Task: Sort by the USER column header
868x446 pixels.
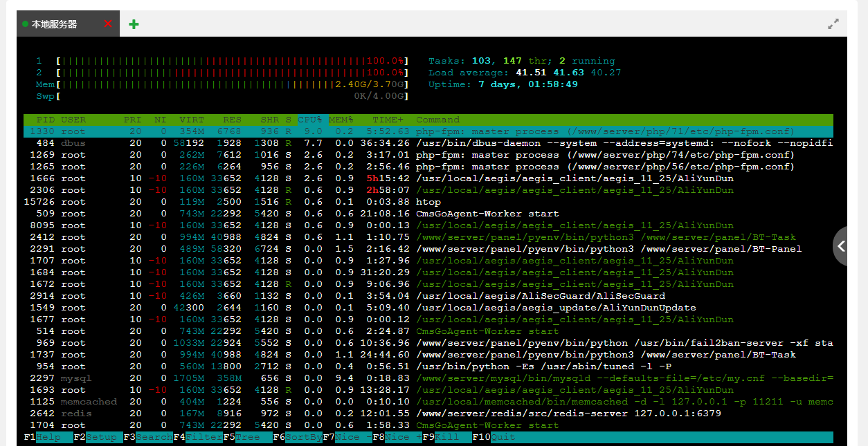Action: tap(73, 120)
